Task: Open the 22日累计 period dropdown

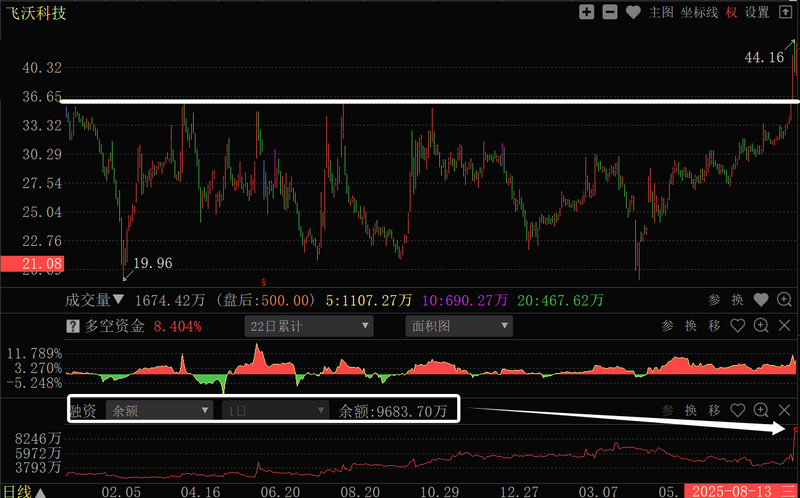Action: pos(308,326)
